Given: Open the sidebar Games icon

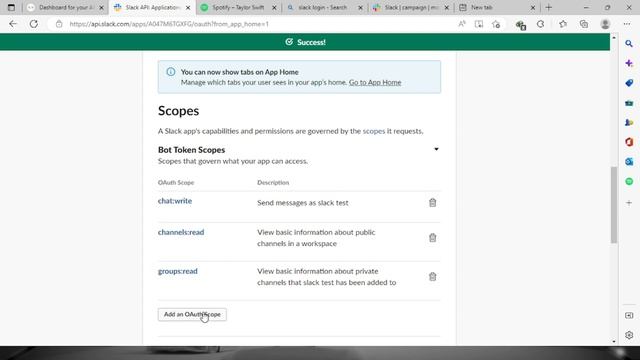Looking at the screenshot, I should coord(629,122).
